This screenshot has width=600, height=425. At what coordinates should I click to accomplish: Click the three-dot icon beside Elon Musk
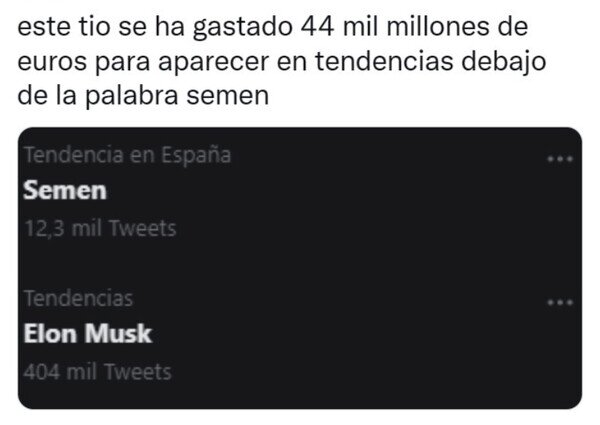tap(559, 300)
